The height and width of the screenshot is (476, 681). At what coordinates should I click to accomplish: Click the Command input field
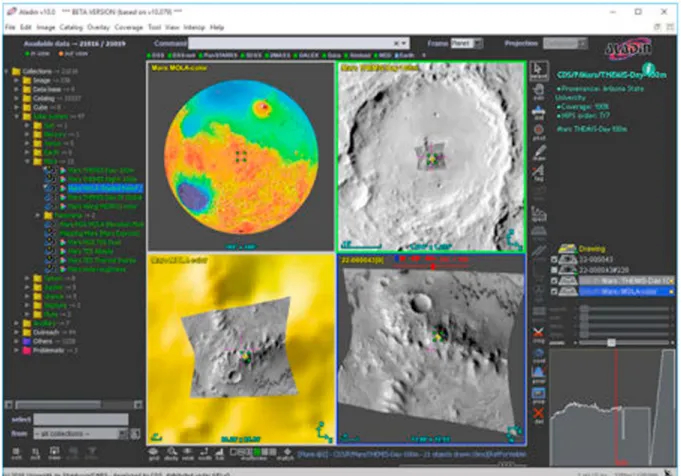coord(298,43)
